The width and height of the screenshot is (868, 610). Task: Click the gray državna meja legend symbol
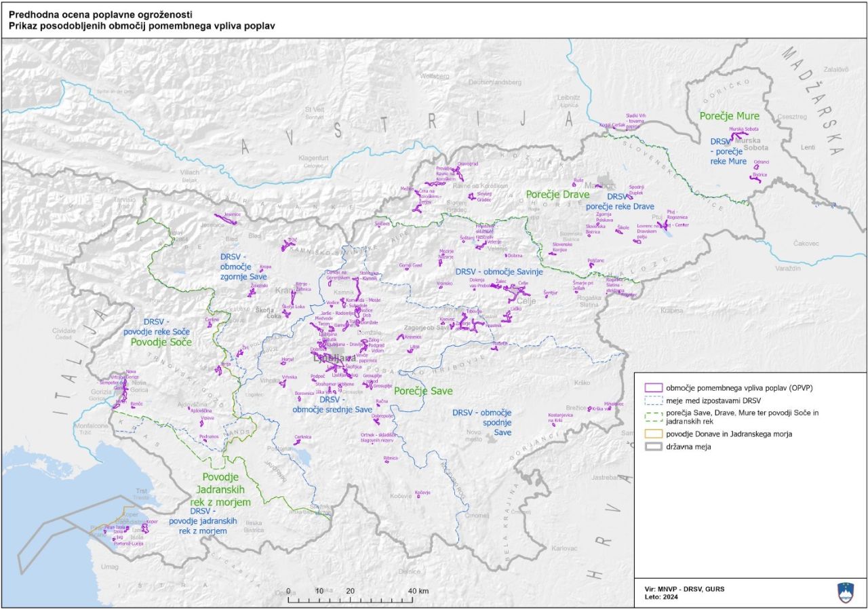pyautogui.click(x=653, y=447)
